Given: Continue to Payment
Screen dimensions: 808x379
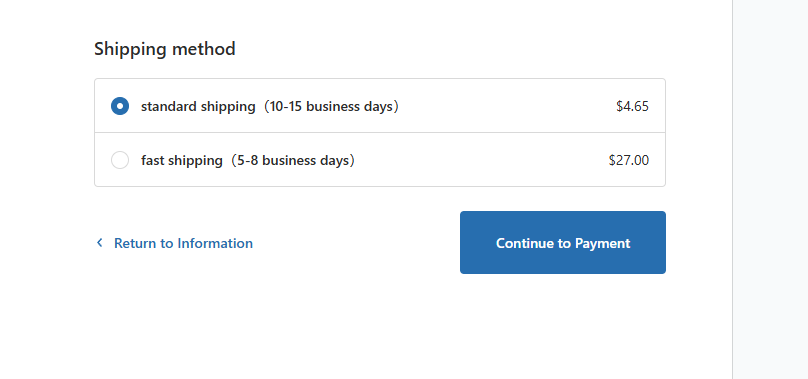Looking at the screenshot, I should [x=563, y=242].
